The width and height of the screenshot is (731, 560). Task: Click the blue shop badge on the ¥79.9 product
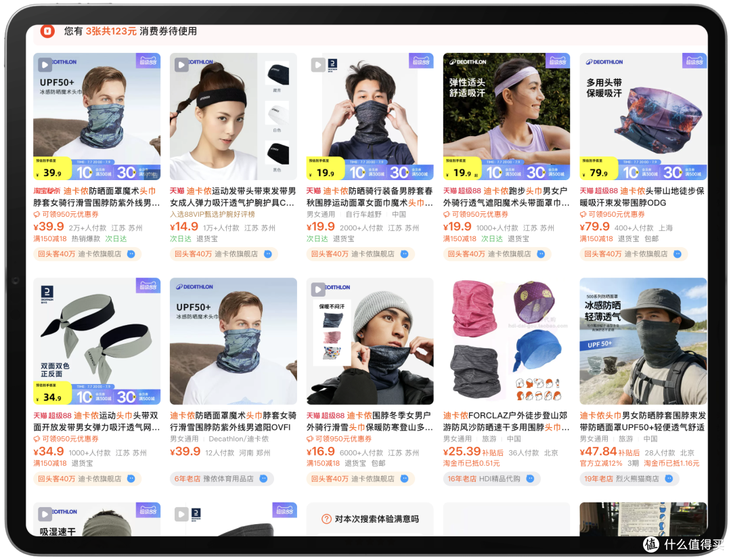678,254
